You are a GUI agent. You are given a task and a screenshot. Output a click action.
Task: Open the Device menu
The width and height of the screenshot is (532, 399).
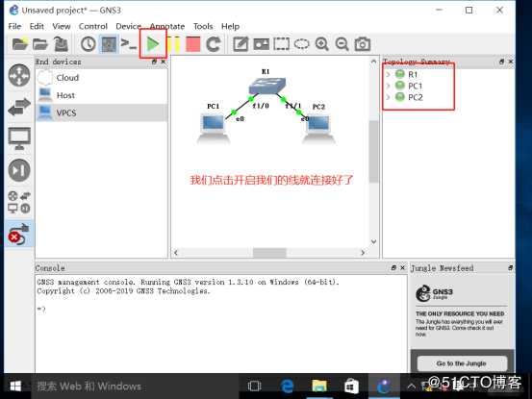click(x=128, y=27)
